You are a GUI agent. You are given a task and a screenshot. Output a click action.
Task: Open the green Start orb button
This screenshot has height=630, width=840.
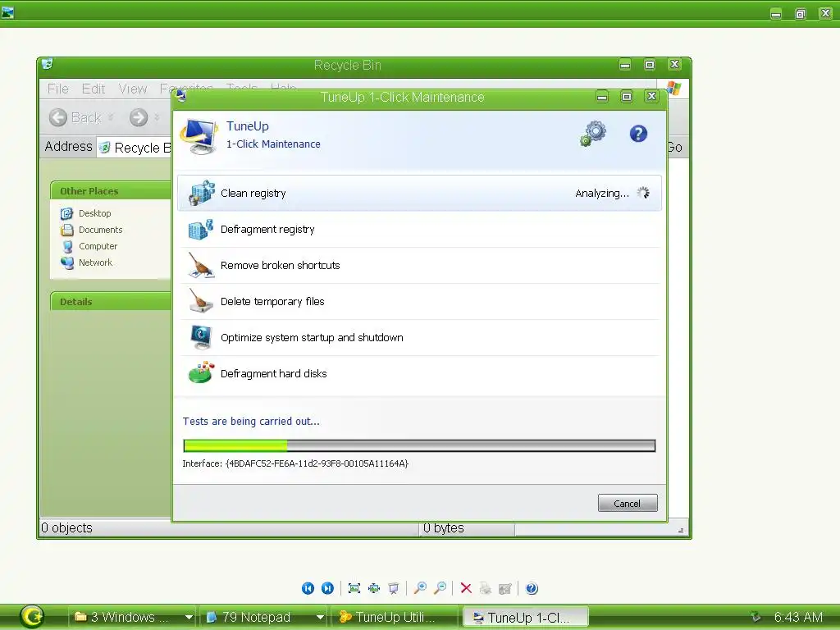pyautogui.click(x=32, y=616)
